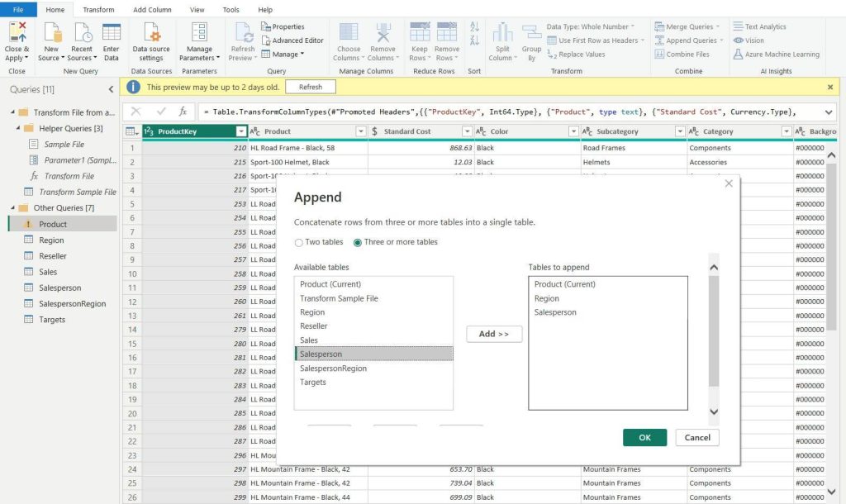Click OK in the Append dialog
Viewport: 846px width, 504px height.
tap(644, 437)
